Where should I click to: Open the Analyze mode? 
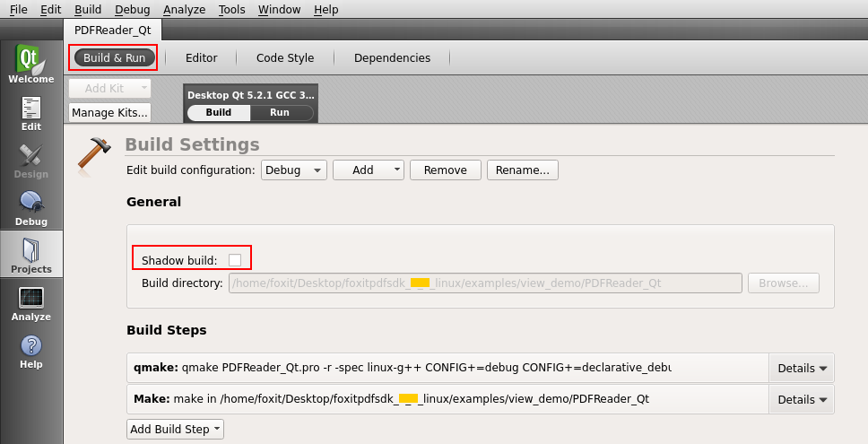(x=31, y=302)
